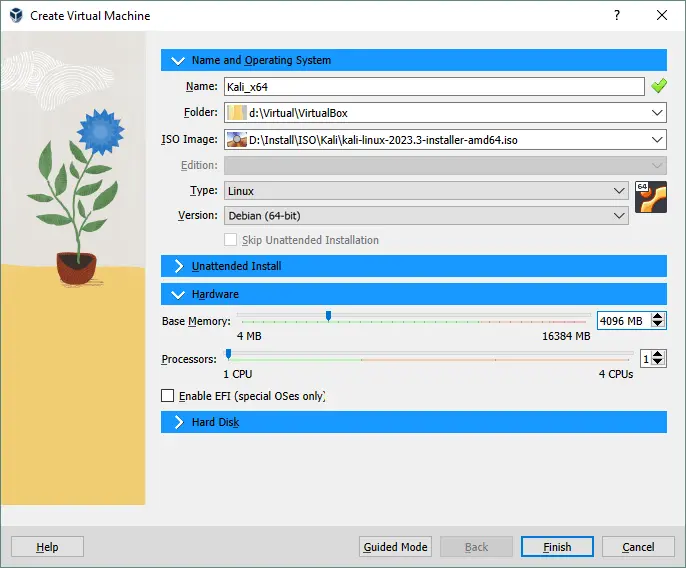Open the ISO Image dropdown list
The height and width of the screenshot is (568, 686).
pos(657,140)
